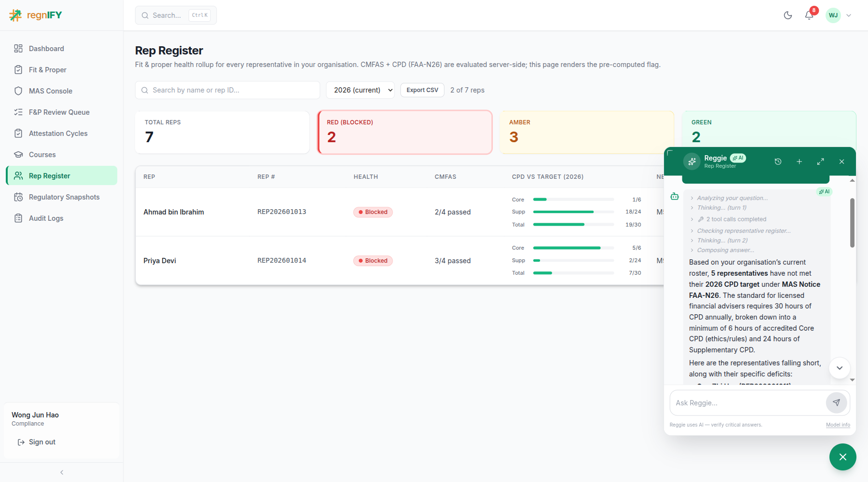This screenshot has height=482, width=868.
Task: Expand user menu chevron beside WJ
Action: (849, 15)
